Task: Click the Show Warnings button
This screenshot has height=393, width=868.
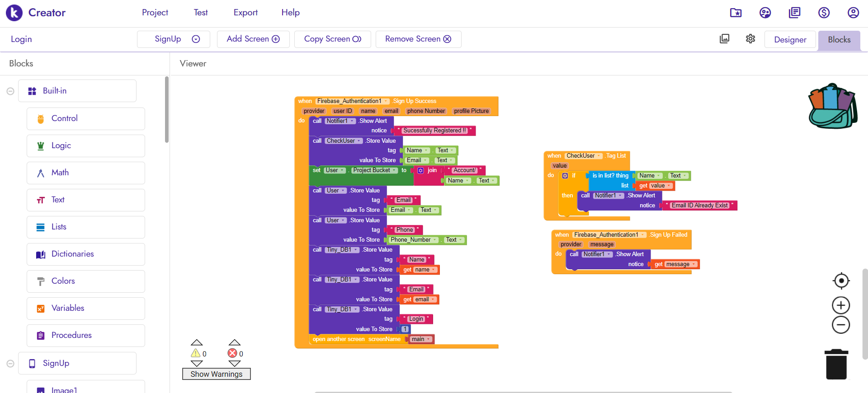Action: tap(217, 374)
